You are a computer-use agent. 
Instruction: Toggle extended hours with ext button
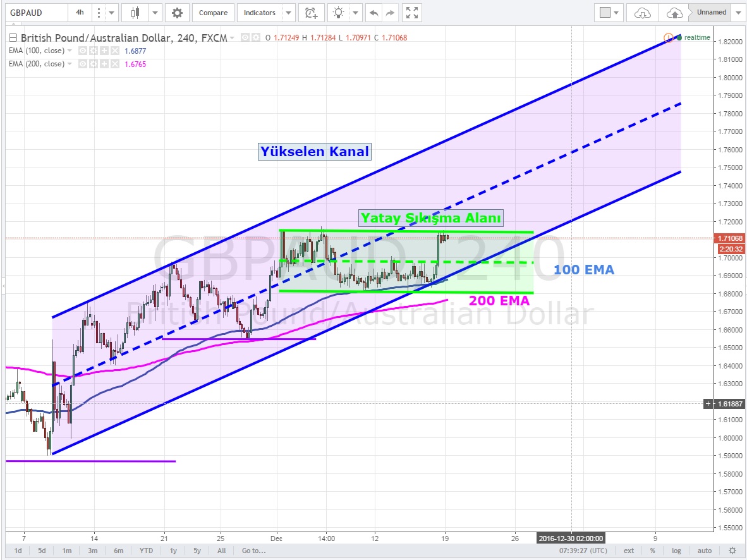coord(629,551)
